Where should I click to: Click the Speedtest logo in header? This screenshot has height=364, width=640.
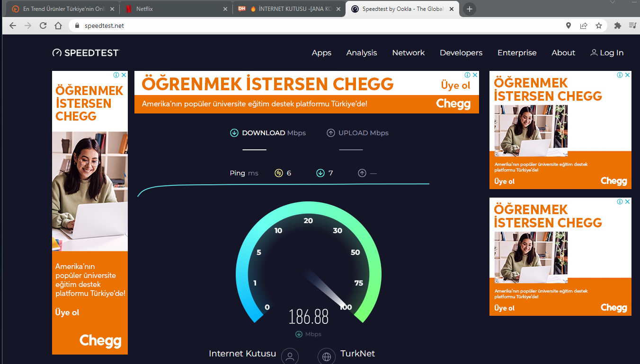coord(86,53)
